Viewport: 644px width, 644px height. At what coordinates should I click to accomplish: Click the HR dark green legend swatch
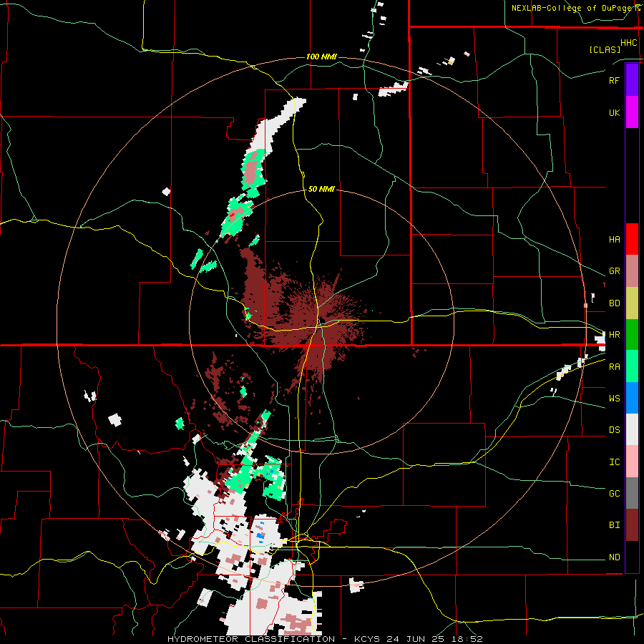632,335
